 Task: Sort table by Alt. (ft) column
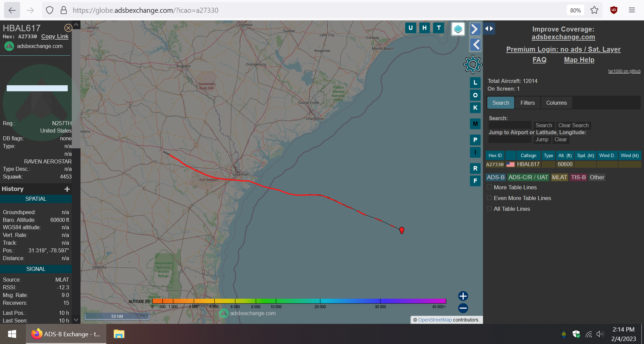pyautogui.click(x=565, y=155)
